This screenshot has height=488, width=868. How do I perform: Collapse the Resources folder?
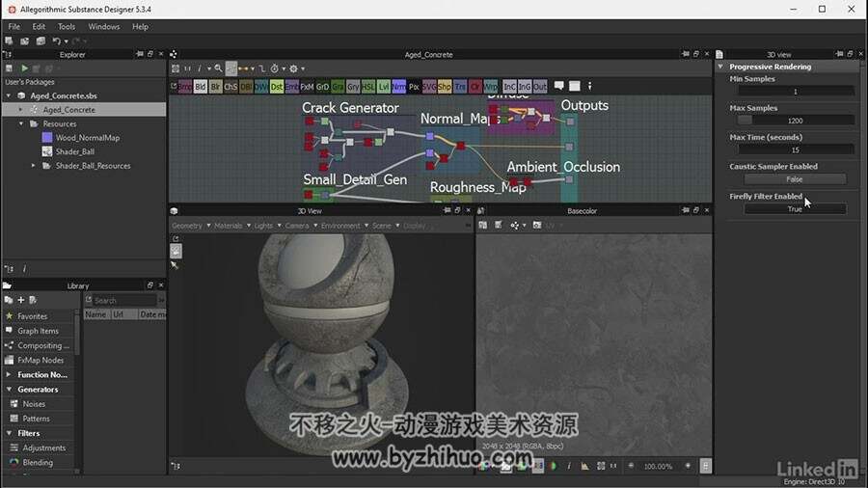(x=21, y=124)
